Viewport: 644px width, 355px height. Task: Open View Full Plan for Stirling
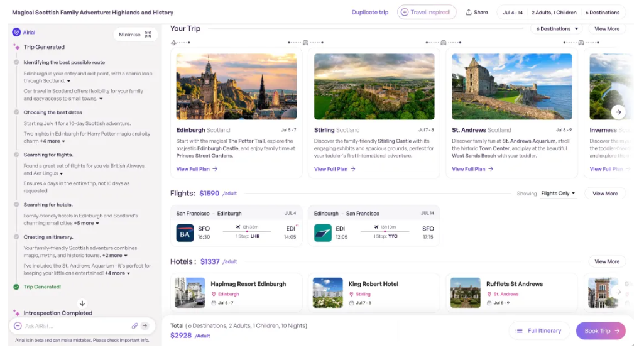point(334,169)
